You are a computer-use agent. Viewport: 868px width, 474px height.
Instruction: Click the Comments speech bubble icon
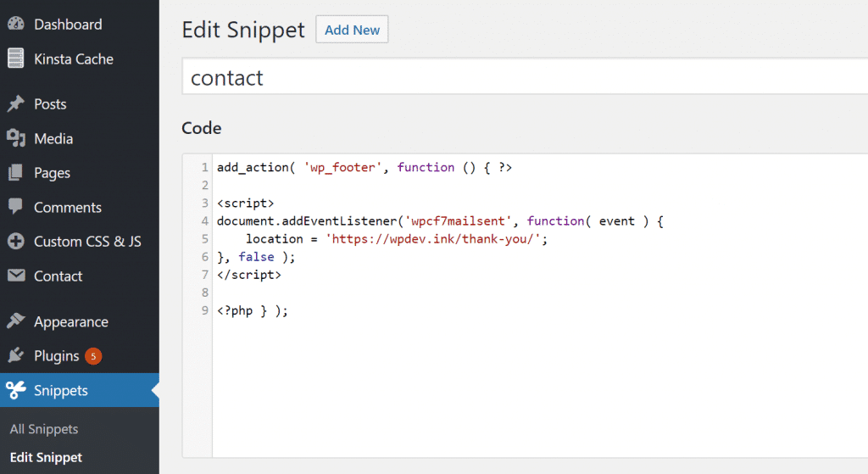coord(15,207)
